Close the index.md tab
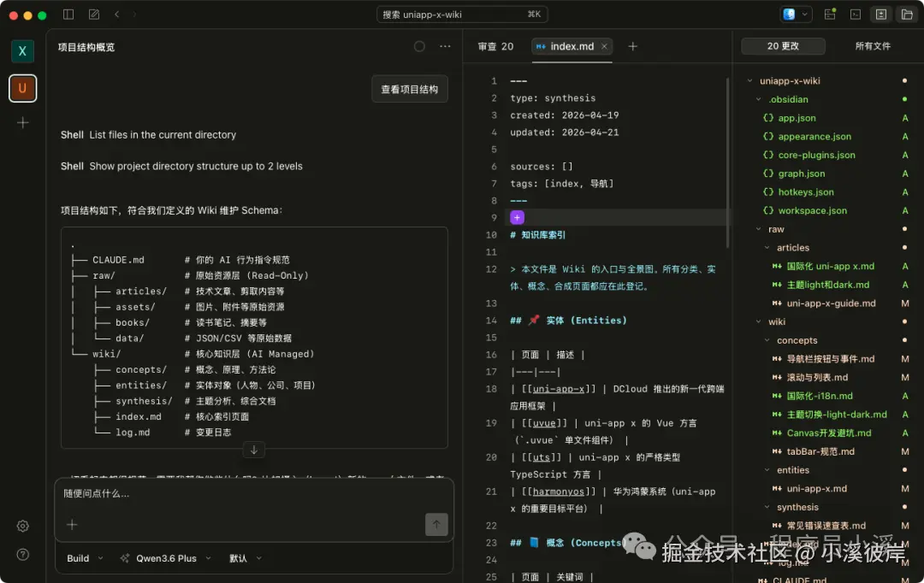The image size is (924, 583). [x=604, y=46]
